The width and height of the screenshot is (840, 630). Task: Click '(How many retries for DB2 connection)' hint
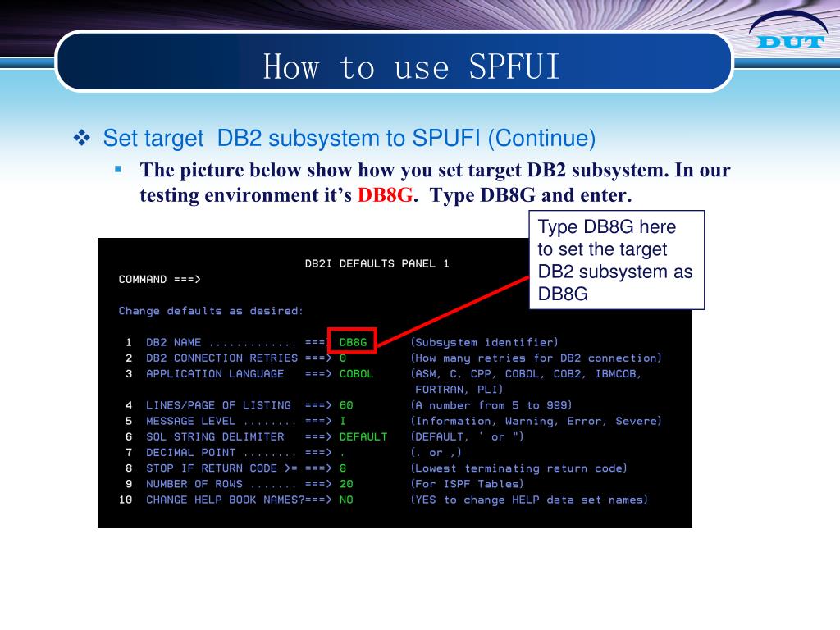536,358
